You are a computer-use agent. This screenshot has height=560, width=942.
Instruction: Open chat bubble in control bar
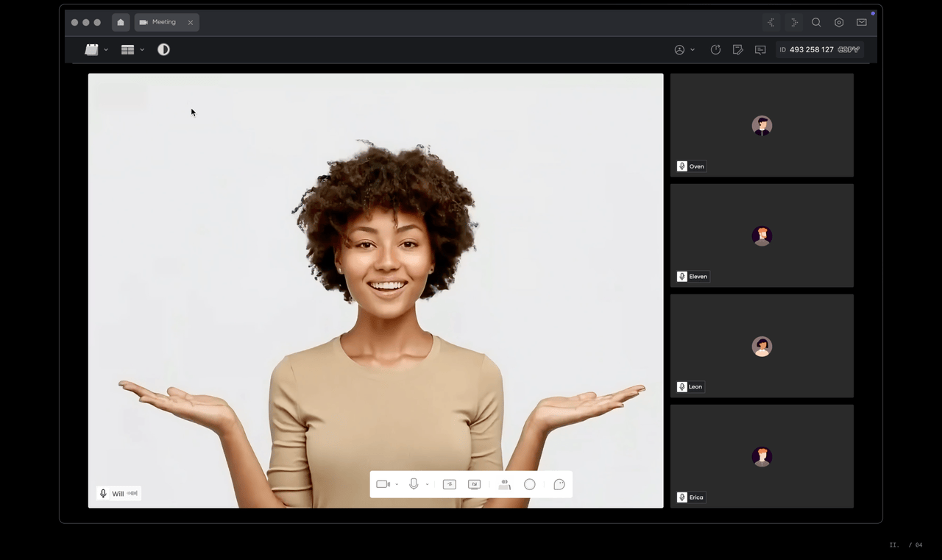point(559,484)
